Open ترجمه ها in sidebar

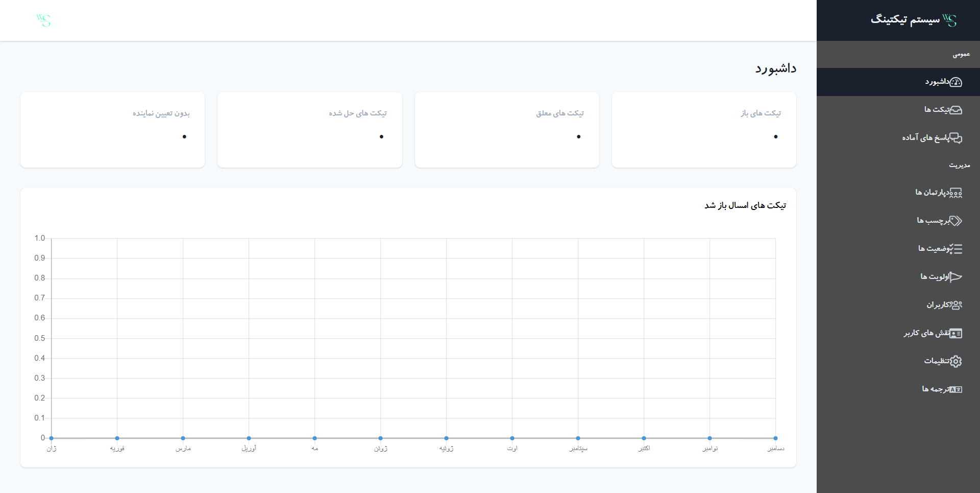(x=898, y=389)
